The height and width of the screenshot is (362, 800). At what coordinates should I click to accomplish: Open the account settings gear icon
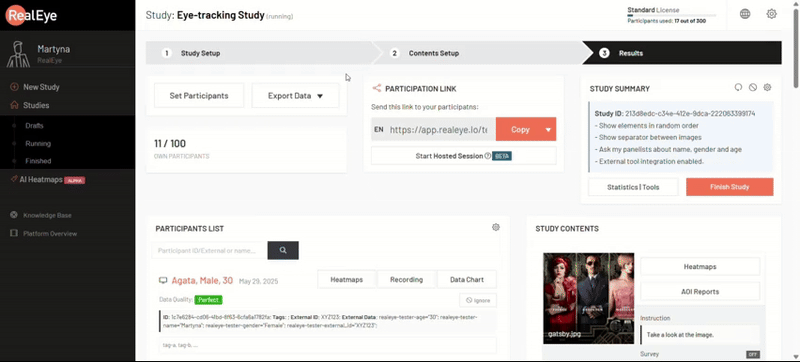(771, 14)
